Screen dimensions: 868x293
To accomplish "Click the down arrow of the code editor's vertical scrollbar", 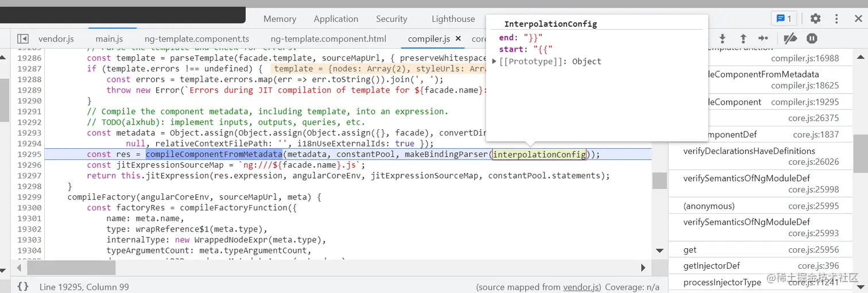I will coord(660,250).
